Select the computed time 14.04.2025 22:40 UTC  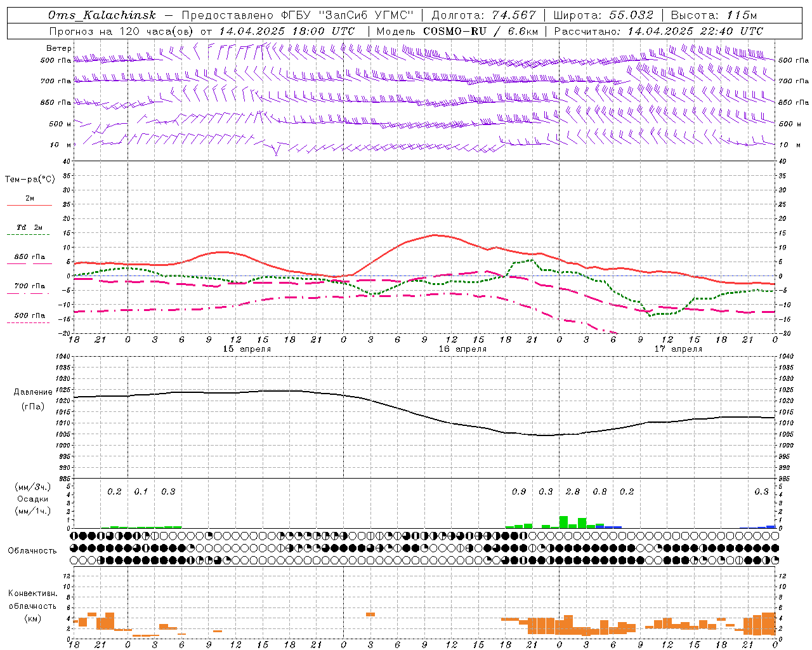pos(695,31)
